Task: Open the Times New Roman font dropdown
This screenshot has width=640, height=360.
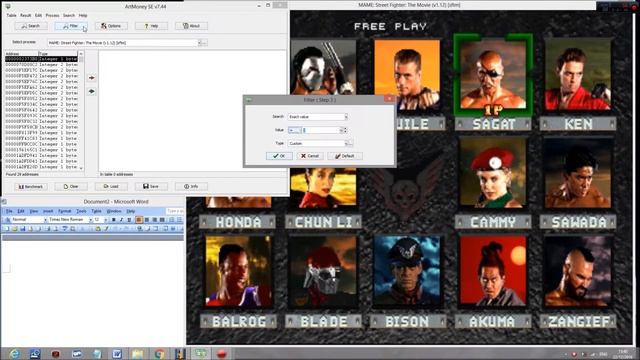Action: click(x=90, y=220)
